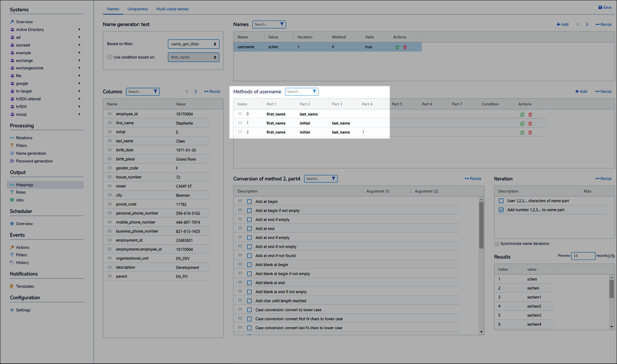
Task: Open the first_name condition dropdown
Action: point(193,57)
